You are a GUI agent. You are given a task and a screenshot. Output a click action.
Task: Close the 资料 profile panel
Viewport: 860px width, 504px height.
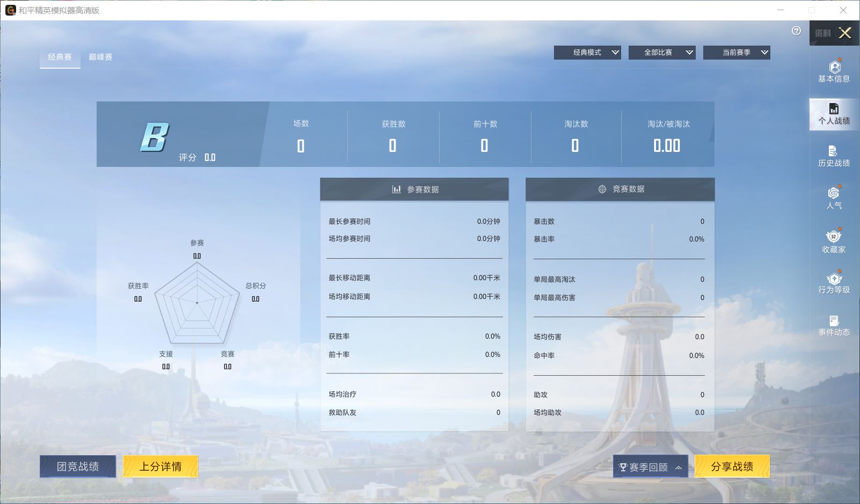pyautogui.click(x=844, y=33)
